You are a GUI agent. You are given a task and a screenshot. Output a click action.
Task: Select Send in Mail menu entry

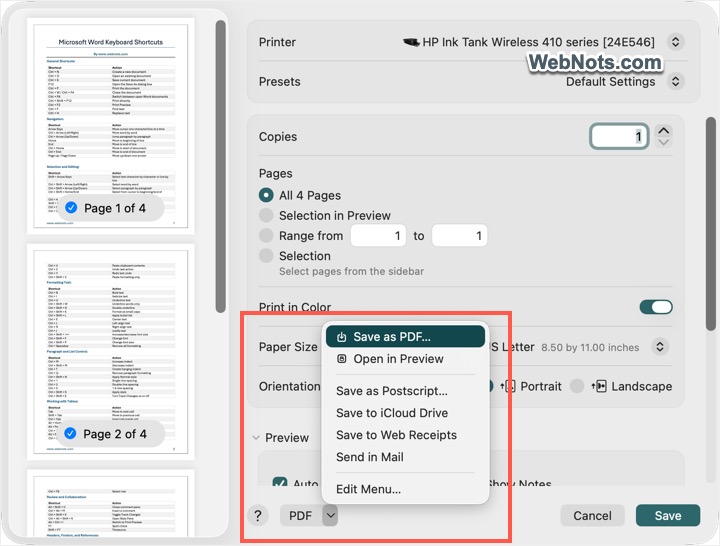(x=370, y=457)
